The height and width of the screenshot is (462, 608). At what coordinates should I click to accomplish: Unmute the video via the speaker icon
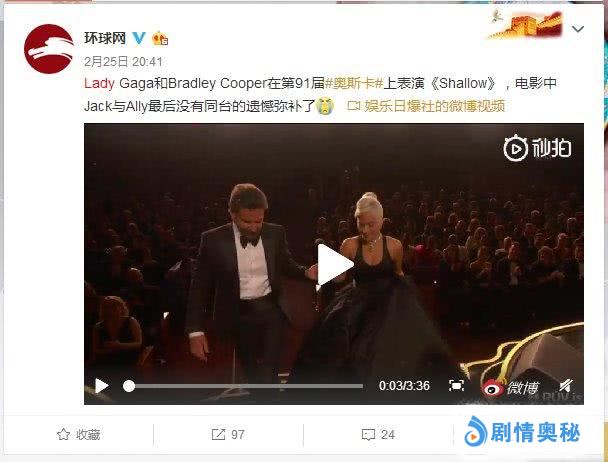pyautogui.click(x=566, y=386)
